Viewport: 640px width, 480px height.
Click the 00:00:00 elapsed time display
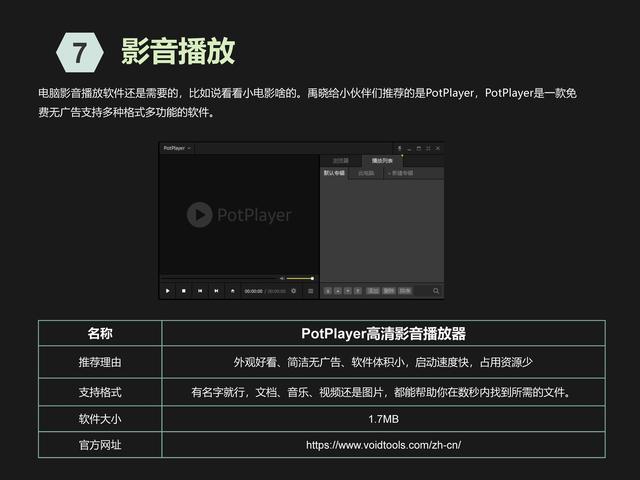[x=253, y=291]
